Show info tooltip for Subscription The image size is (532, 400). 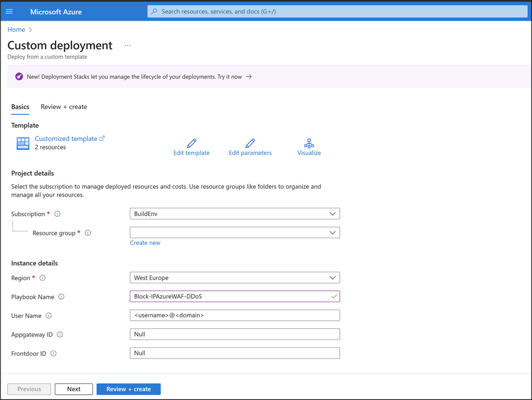click(x=58, y=214)
